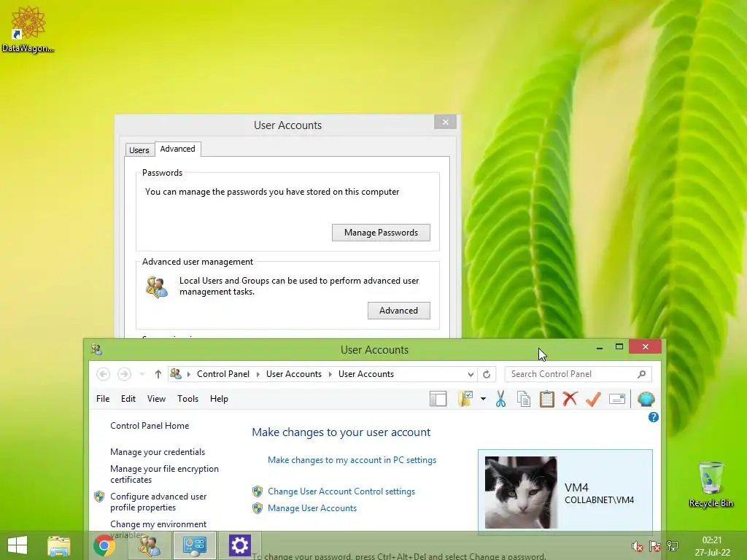Click the Refresh address bar button

[x=487, y=374]
